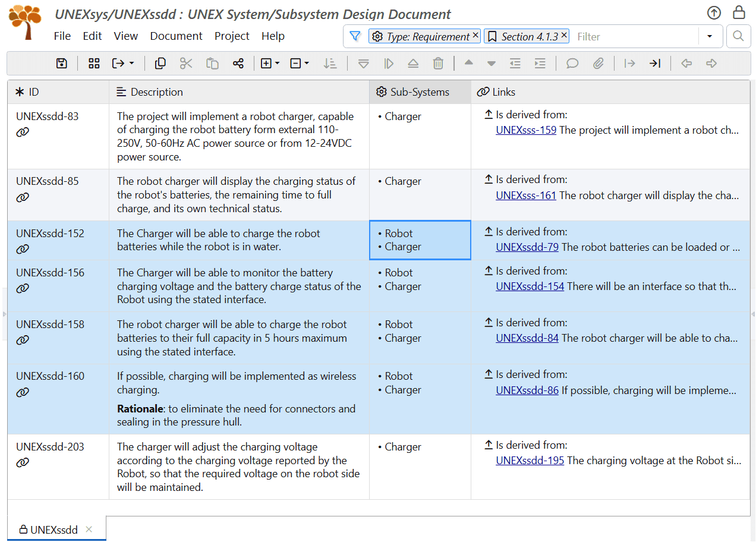Click the traceability link sharing icon

[238, 63]
